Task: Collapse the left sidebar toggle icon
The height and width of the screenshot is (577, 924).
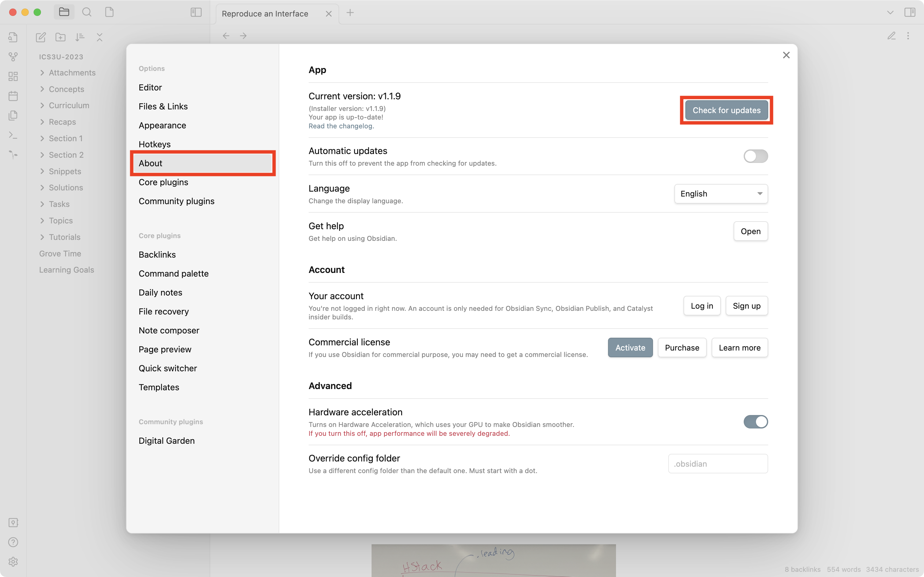Action: tap(196, 12)
